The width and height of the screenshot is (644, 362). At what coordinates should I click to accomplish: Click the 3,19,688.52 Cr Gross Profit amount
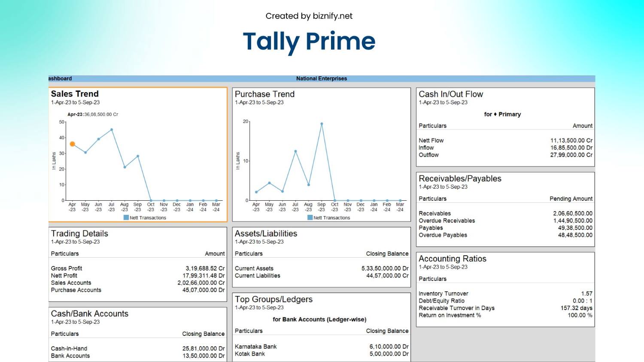(x=205, y=268)
